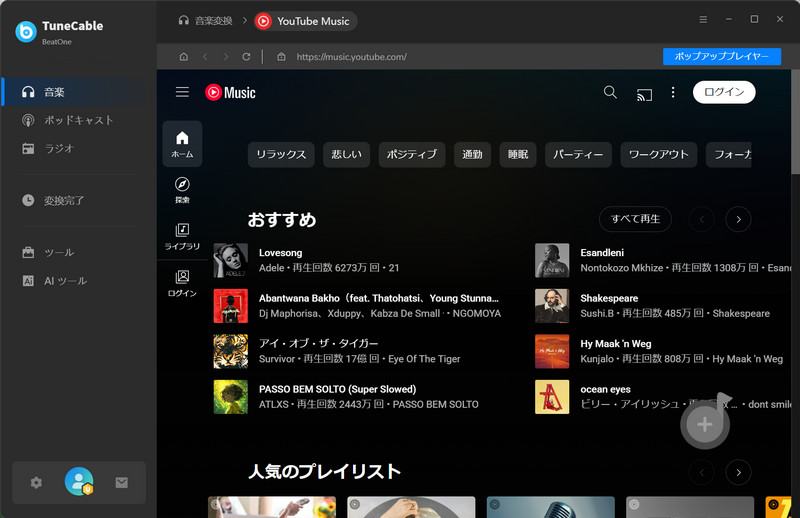
Task: Click the cast to device icon
Action: 644,94
